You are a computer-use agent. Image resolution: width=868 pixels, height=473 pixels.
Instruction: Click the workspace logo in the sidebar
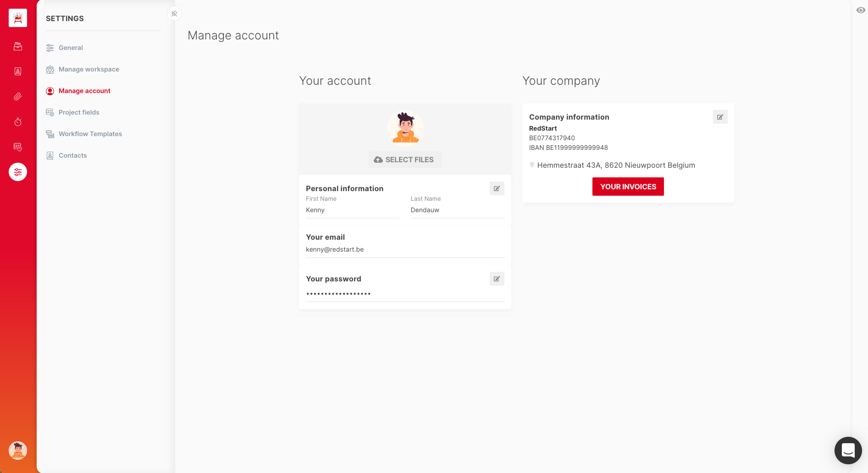(18, 18)
